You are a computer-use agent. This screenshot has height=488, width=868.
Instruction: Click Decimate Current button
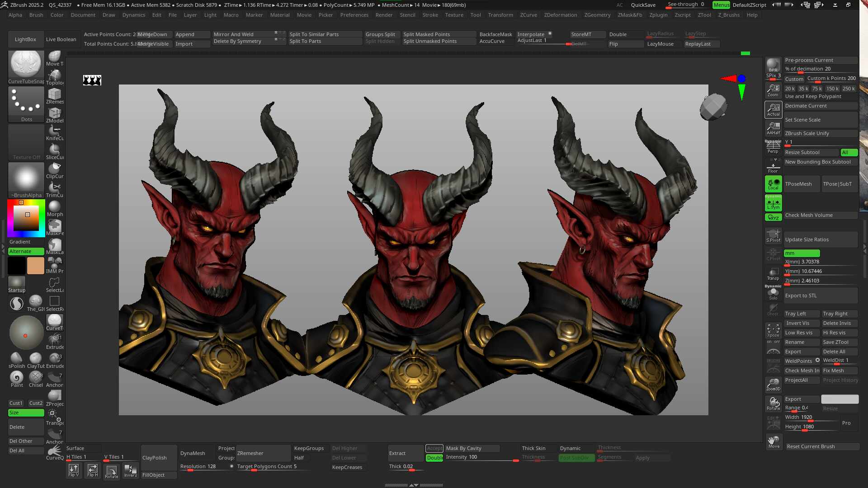coord(821,106)
